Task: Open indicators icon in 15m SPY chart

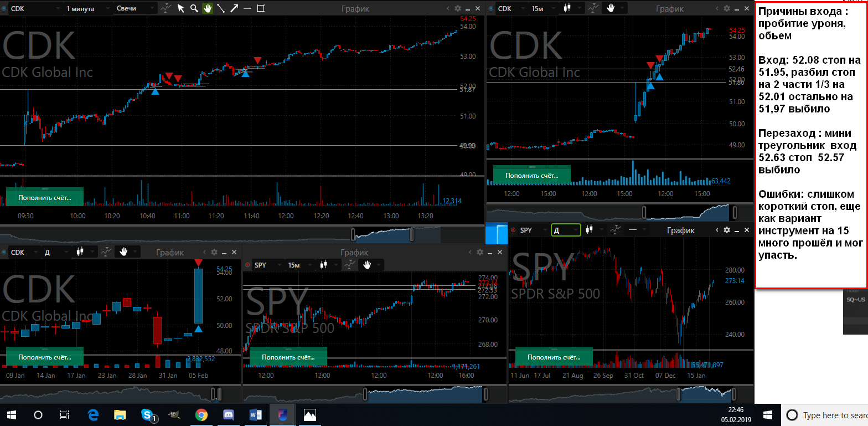Action: point(349,265)
